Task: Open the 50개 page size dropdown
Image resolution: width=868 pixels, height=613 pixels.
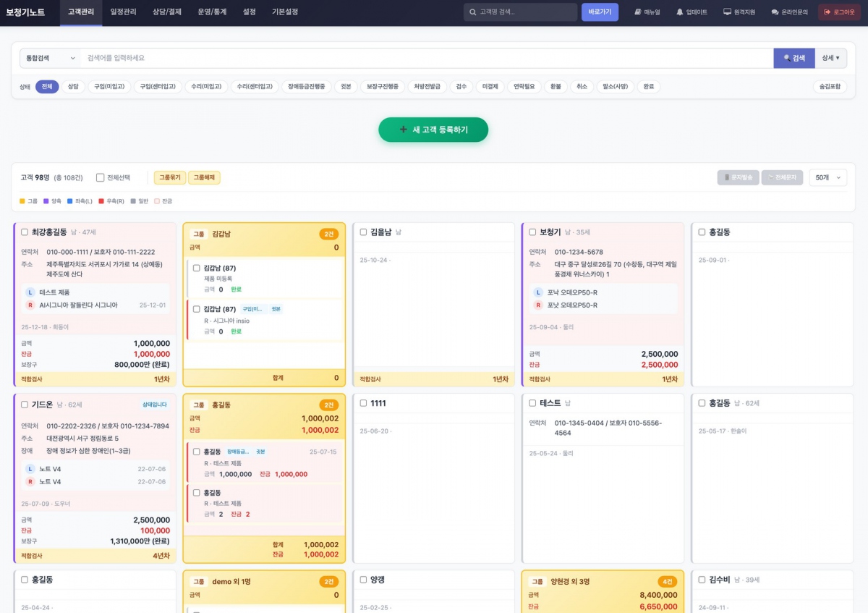Action: point(827,177)
